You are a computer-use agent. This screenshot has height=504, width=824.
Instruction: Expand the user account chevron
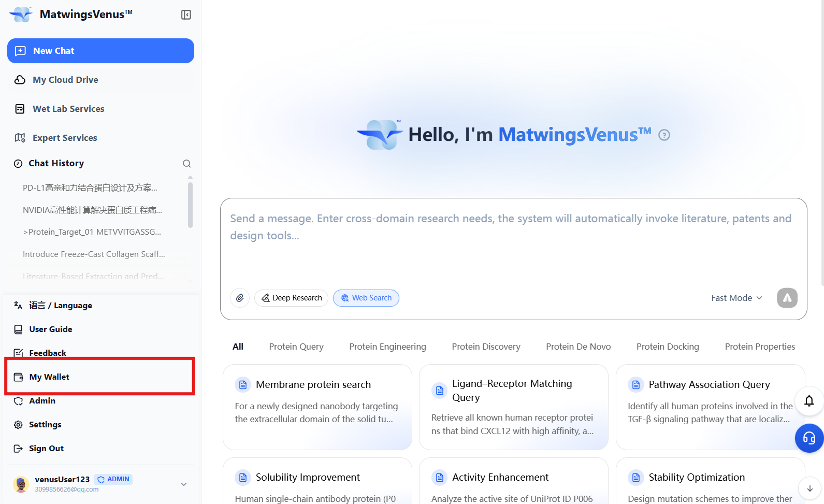tap(184, 484)
